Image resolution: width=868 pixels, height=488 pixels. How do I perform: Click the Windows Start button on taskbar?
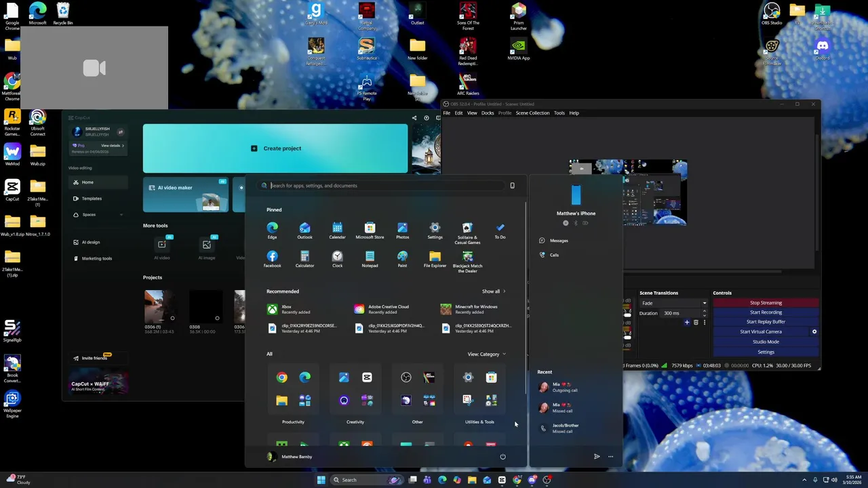(321, 480)
